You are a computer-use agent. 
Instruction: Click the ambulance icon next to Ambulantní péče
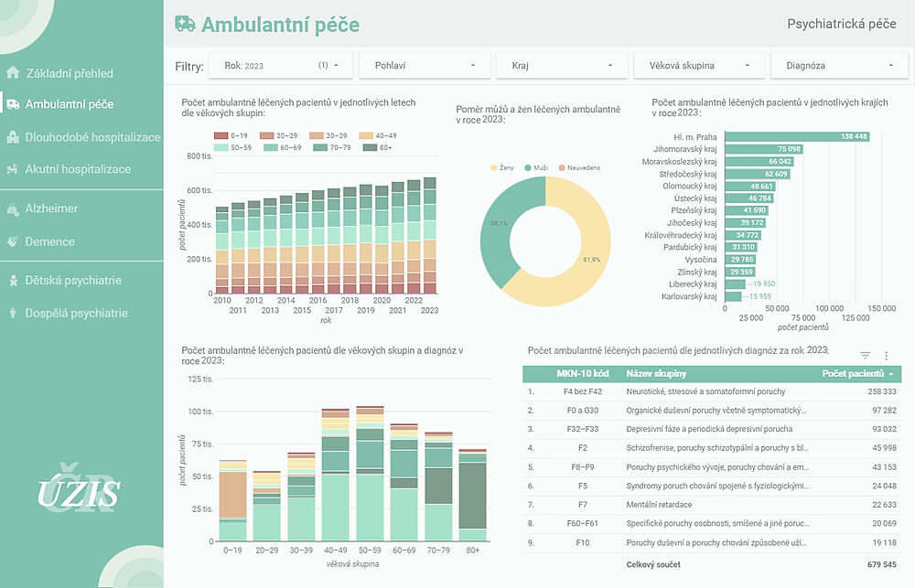click(x=16, y=104)
